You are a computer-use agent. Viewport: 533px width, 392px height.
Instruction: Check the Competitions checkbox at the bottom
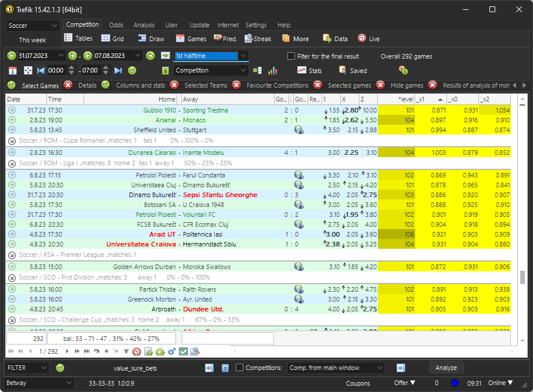tap(240, 367)
